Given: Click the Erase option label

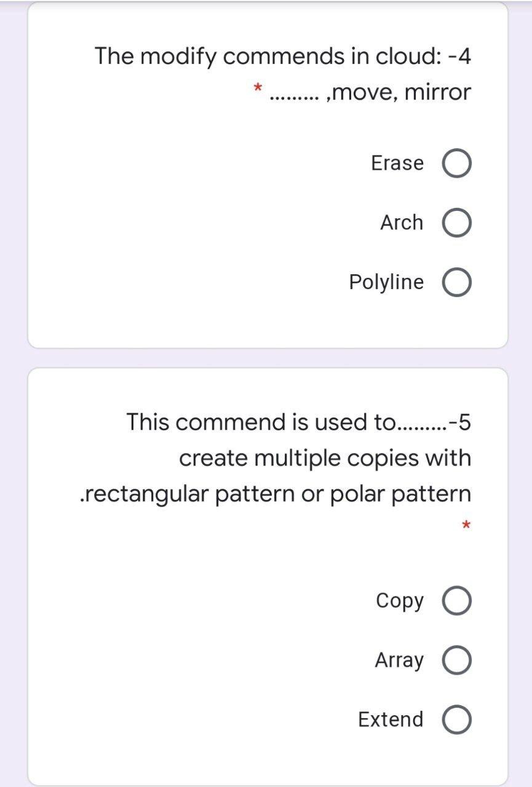Looking at the screenshot, I should point(397,163).
